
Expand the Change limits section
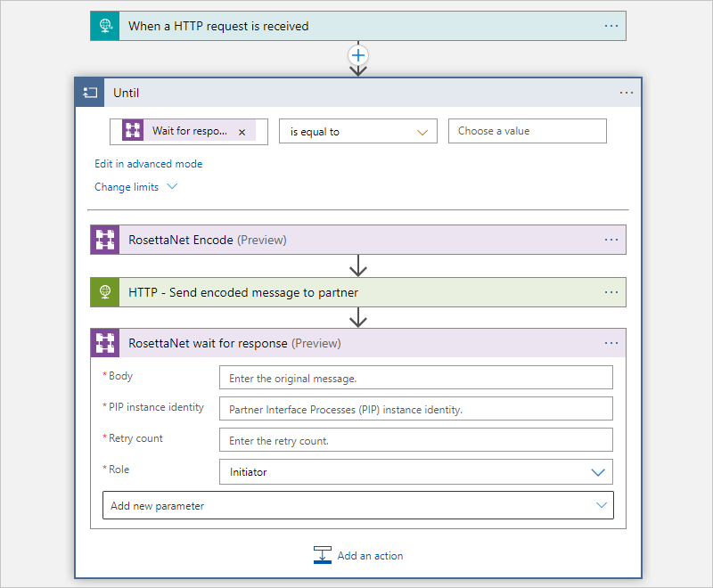(x=135, y=187)
